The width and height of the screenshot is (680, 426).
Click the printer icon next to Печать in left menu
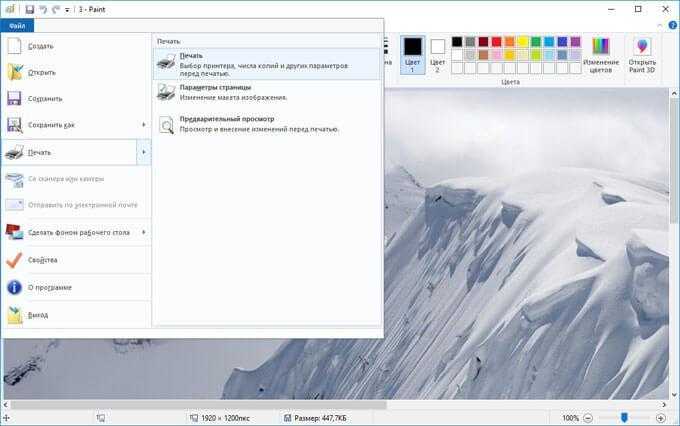(x=14, y=152)
